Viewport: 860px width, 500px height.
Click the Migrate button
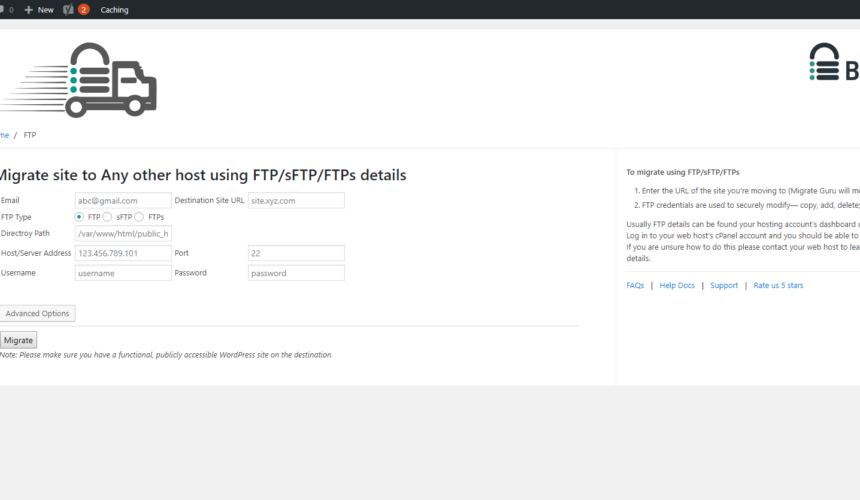tap(18, 340)
